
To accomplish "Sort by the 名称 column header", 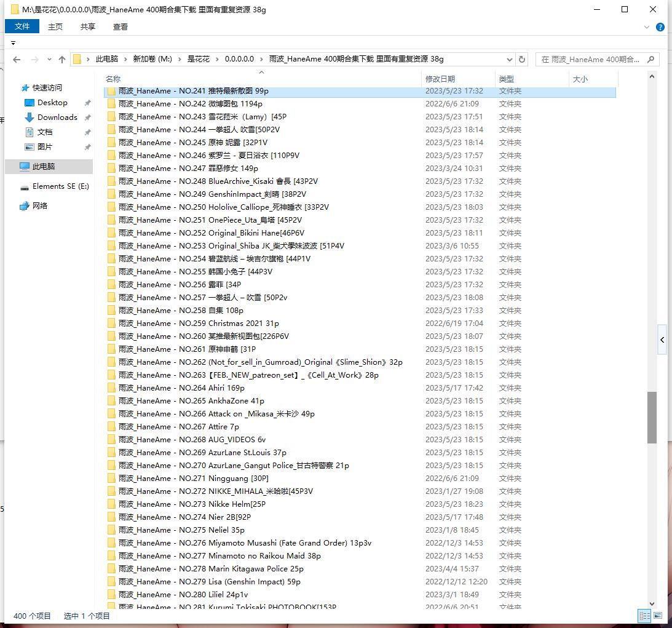I will 113,79.
